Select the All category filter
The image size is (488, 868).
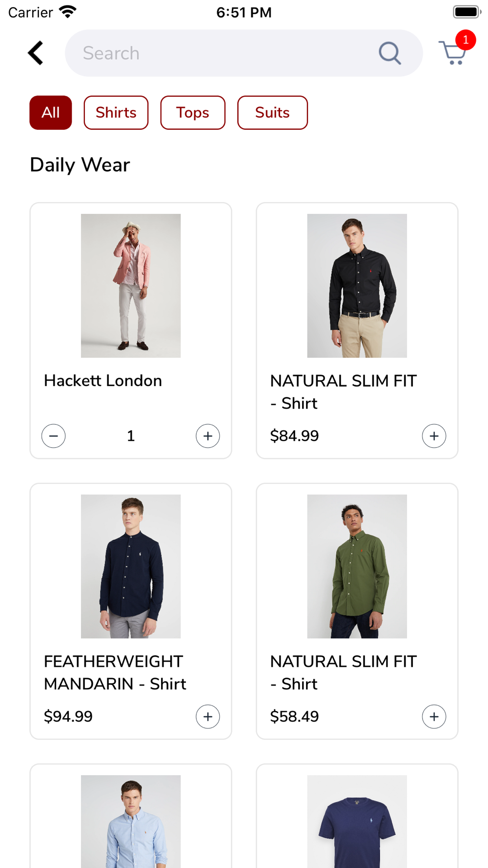tap(51, 113)
